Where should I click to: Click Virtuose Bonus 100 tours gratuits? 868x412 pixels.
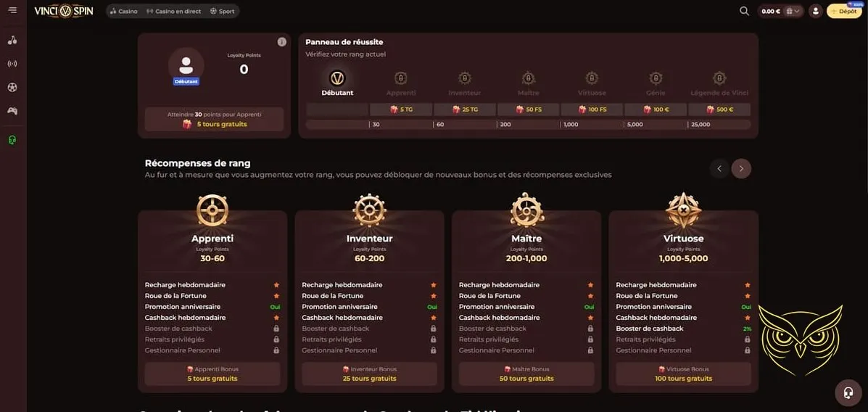pyautogui.click(x=684, y=374)
